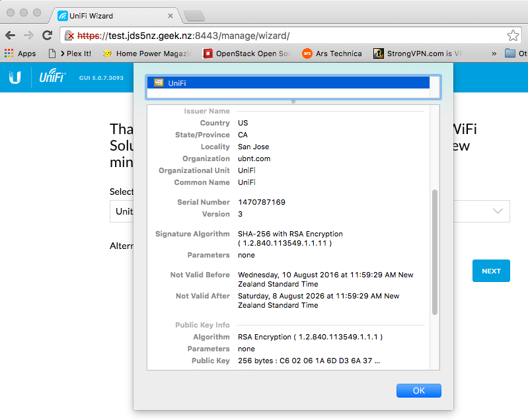Image resolution: width=528 pixels, height=420 pixels.
Task: Open the Home Power Magazine bookmark
Action: [x=147, y=53]
